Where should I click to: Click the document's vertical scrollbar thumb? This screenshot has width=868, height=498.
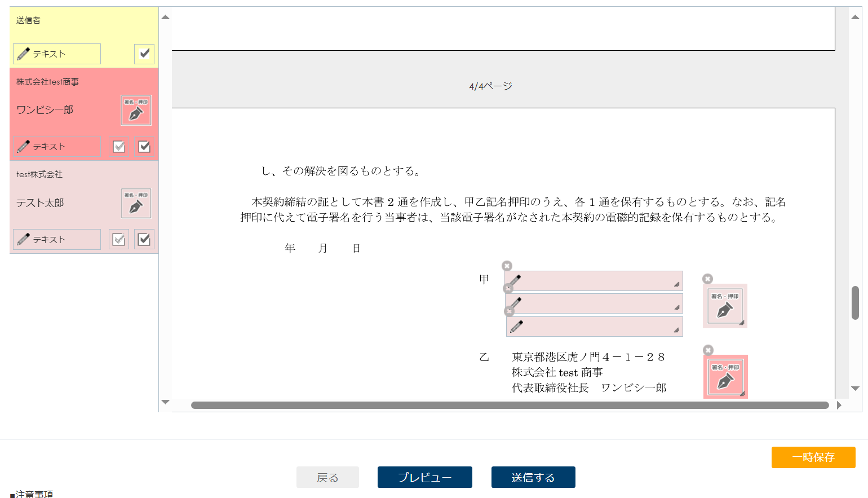(855, 302)
